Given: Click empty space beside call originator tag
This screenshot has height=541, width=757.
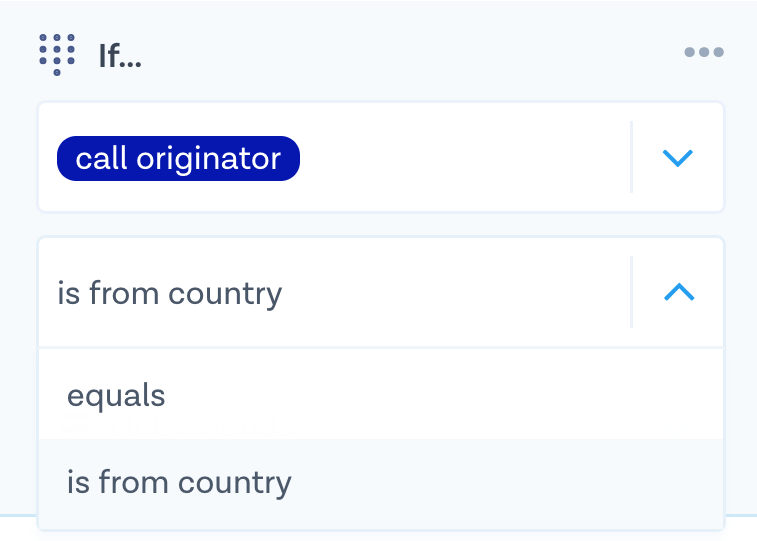Looking at the screenshot, I should [x=460, y=159].
